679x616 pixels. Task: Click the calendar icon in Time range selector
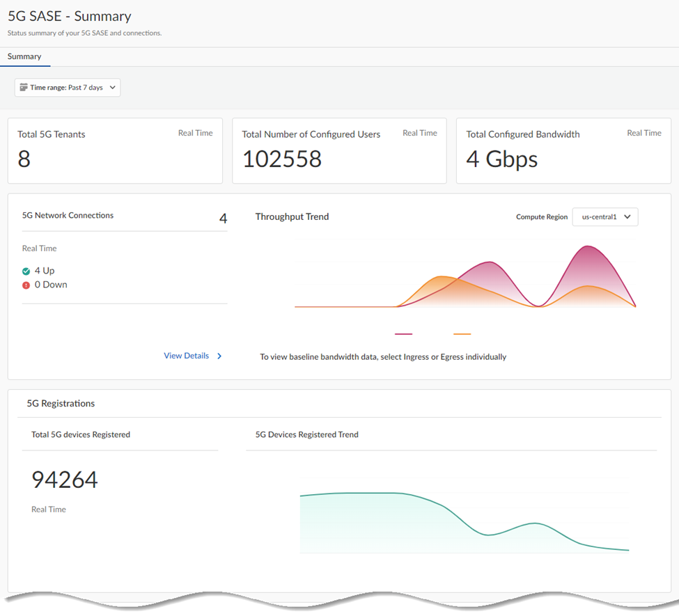(24, 88)
